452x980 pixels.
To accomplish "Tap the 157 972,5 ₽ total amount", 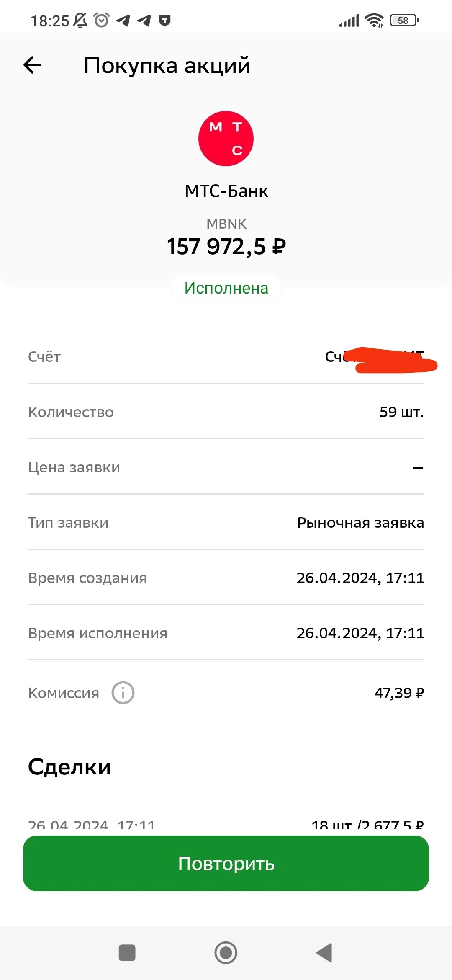I will click(226, 246).
